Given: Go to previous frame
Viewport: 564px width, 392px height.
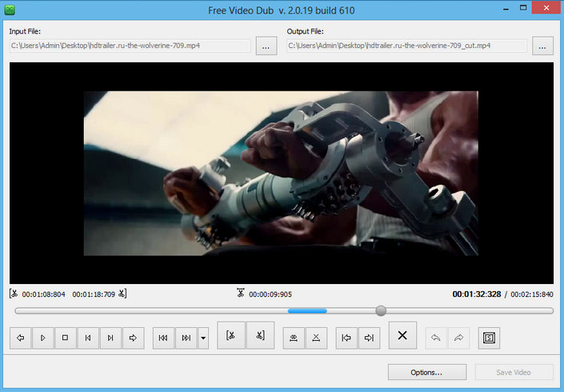Looking at the screenshot, I should pos(88,338).
